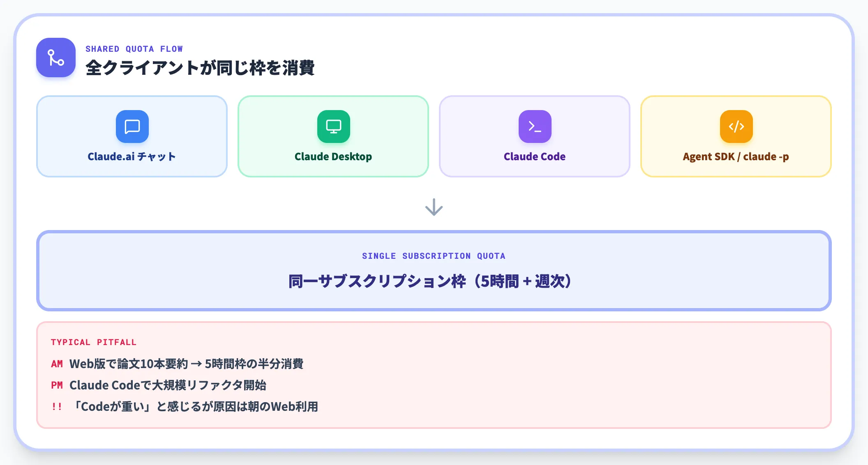Select the Claude.ai チャット card label
868x465 pixels.
[132, 157]
